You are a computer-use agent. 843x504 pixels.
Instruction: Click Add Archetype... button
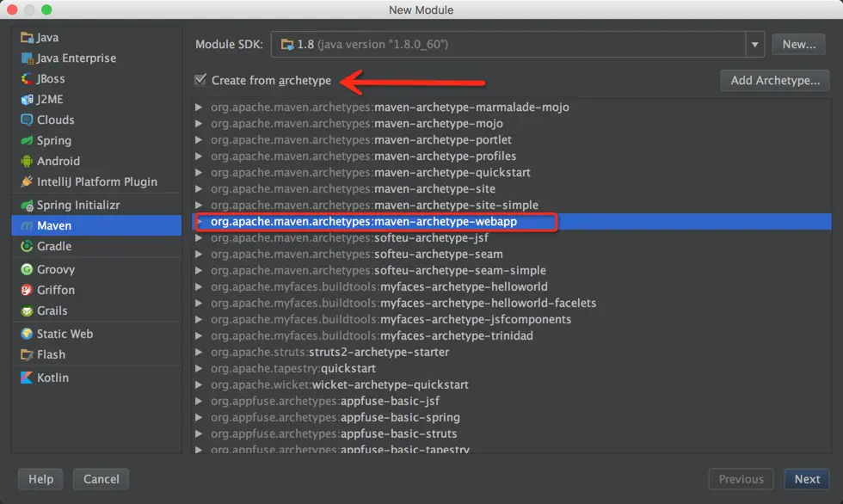pyautogui.click(x=775, y=81)
